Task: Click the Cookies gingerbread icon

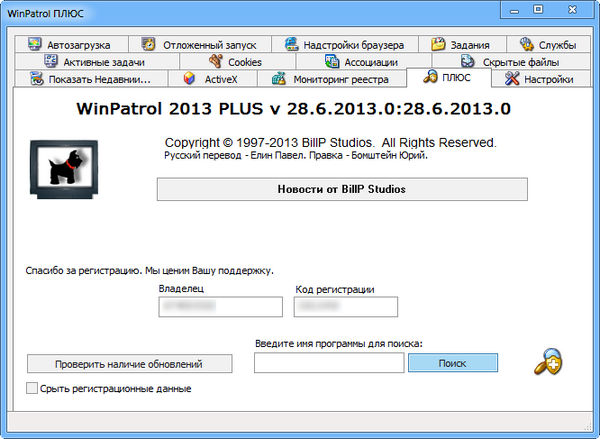Action: (x=216, y=61)
